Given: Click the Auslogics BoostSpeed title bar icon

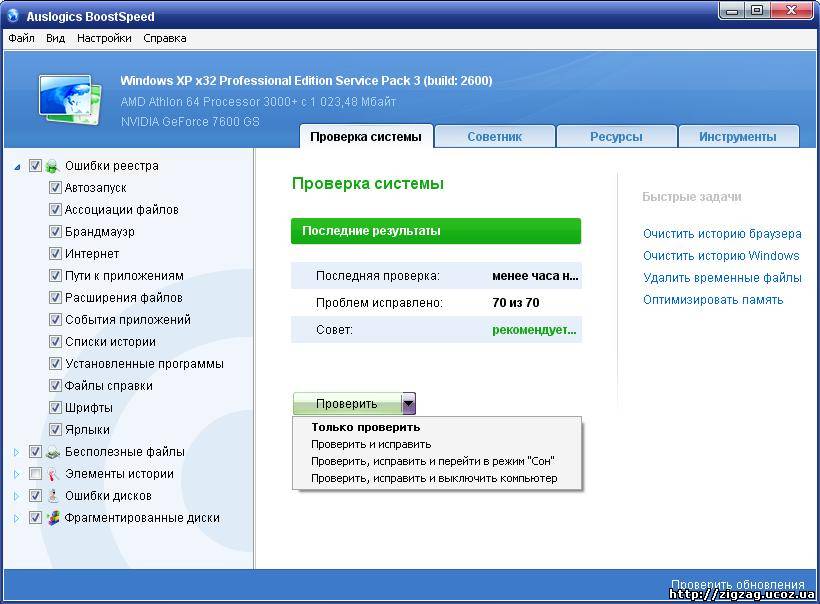Looking at the screenshot, I should (x=13, y=16).
